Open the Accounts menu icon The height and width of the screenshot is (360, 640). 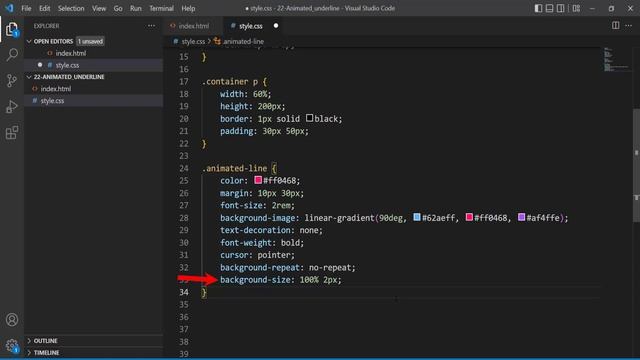point(12,320)
